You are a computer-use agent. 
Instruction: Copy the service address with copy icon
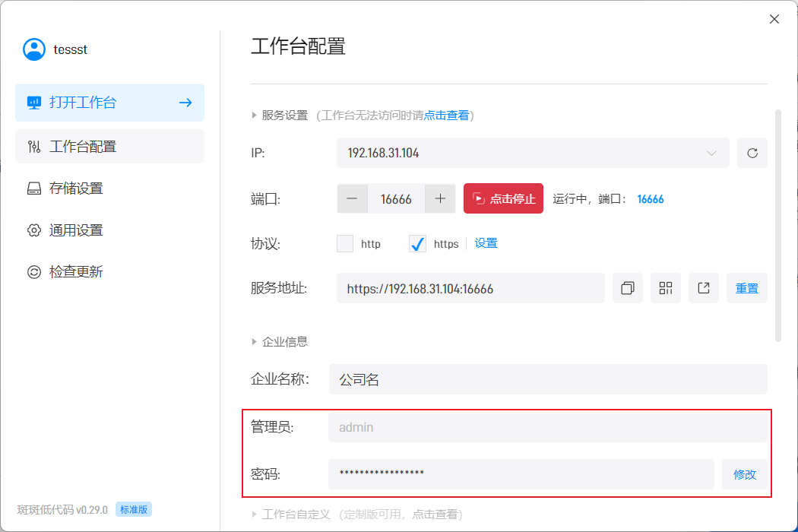[x=628, y=288]
